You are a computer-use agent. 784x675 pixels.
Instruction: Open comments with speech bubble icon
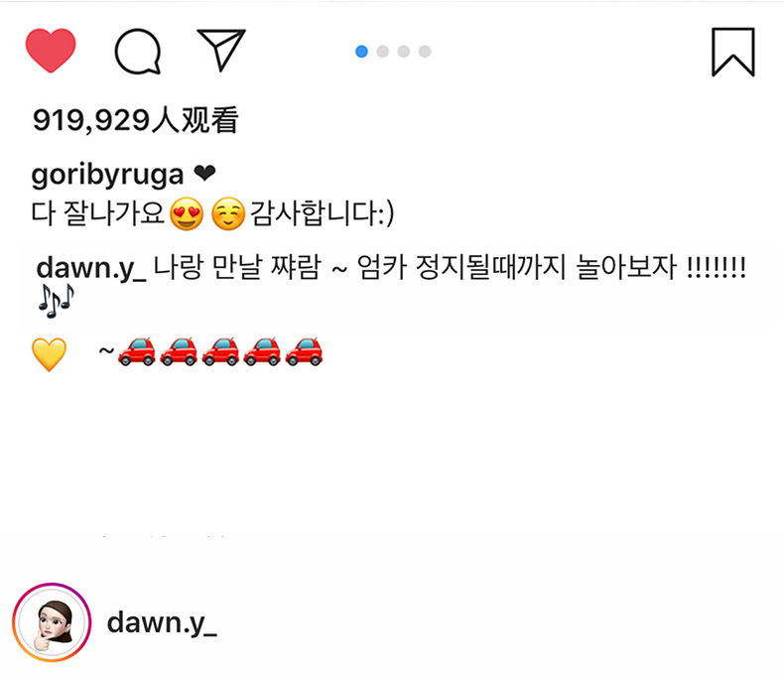click(x=138, y=52)
